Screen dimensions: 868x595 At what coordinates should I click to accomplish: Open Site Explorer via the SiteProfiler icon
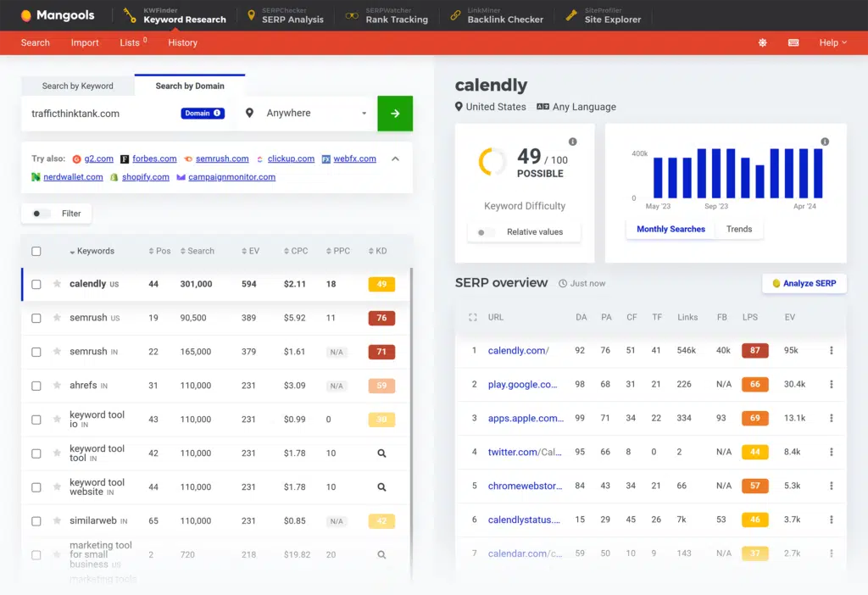tap(571, 14)
